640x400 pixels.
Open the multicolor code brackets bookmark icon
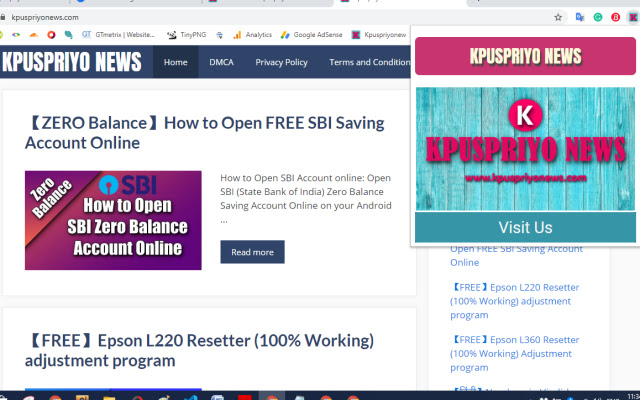click(16, 35)
